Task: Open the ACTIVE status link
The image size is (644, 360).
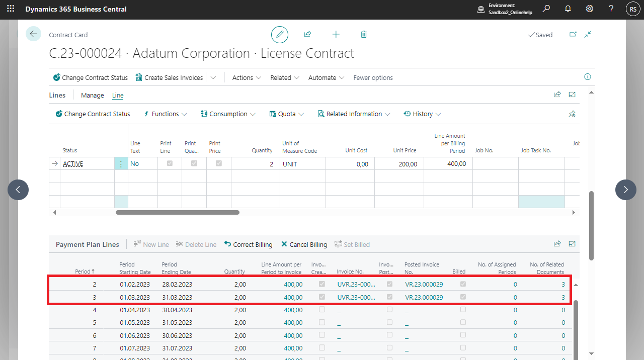Action: [73, 164]
